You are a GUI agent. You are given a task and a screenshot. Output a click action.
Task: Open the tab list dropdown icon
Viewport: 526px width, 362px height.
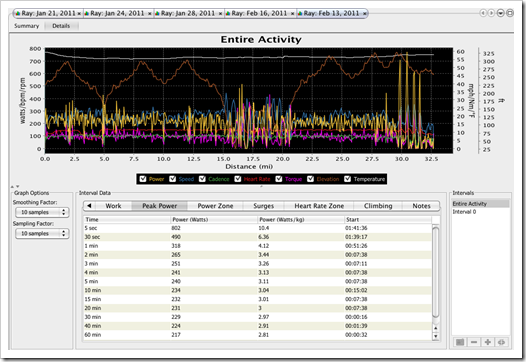(501, 13)
